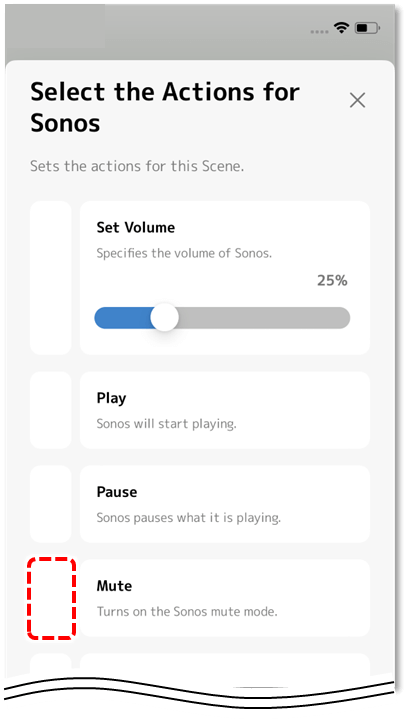Screen dimensions: 408x719
Task: Choose the Mute action card
Action: (x=225, y=598)
